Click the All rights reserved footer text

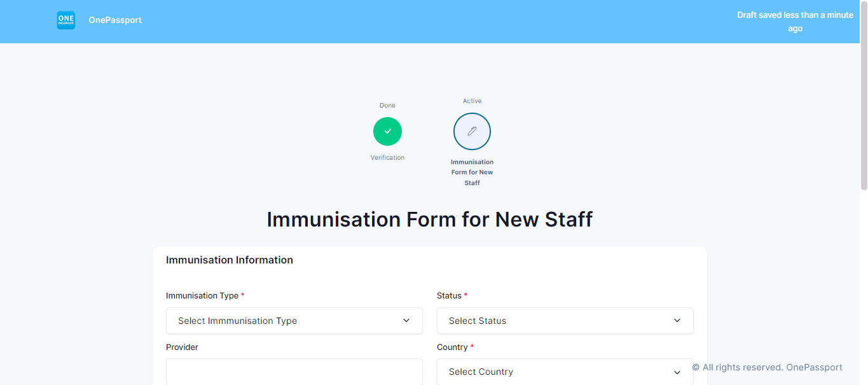768,367
